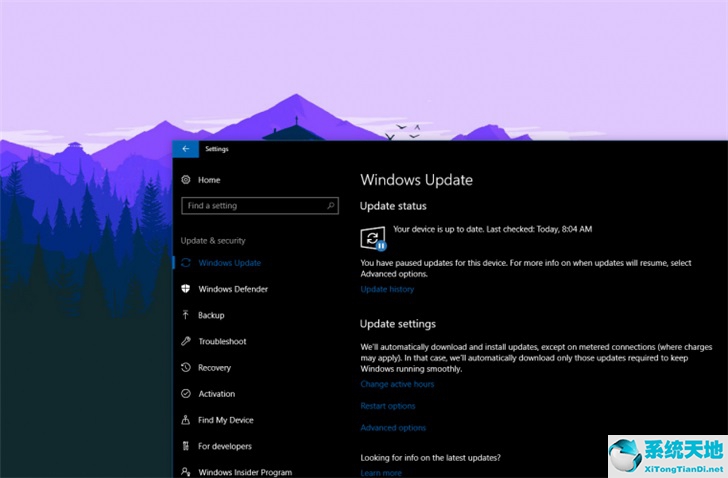The width and height of the screenshot is (728, 478).
Task: Click the 'Update & security' category heading
Action: [213, 240]
